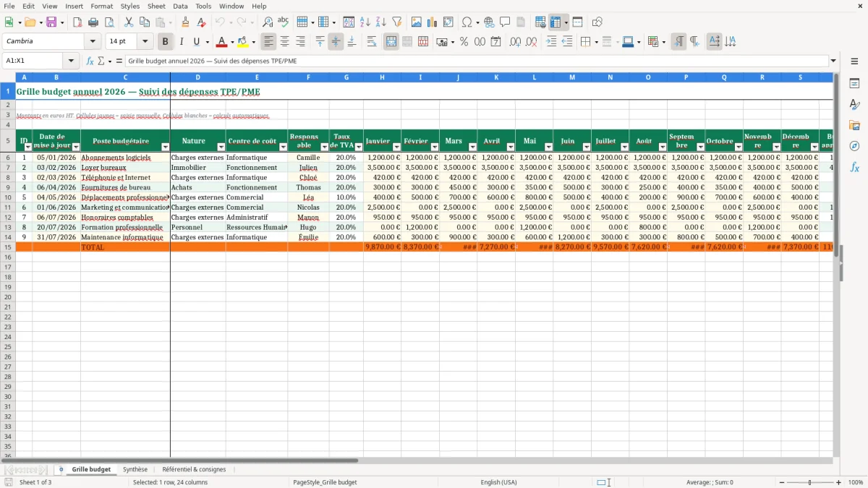The image size is (868, 488).
Task: Click the Cut scissors icon
Action: [129, 22]
